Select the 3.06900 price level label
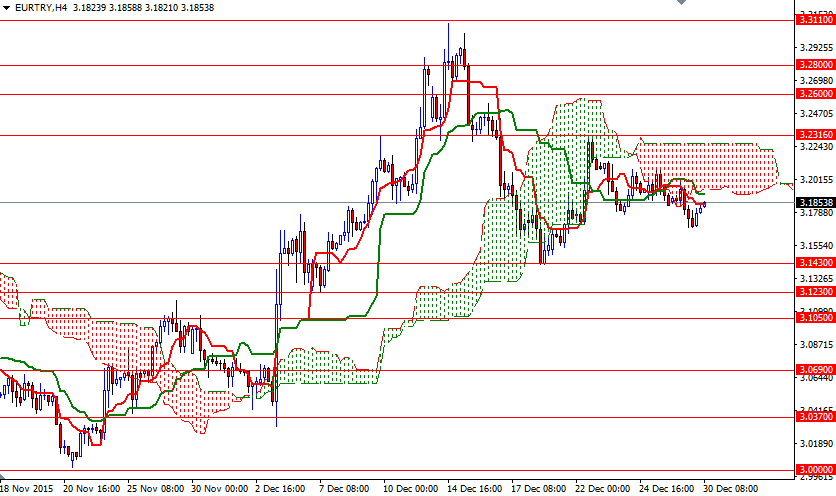 (815, 369)
